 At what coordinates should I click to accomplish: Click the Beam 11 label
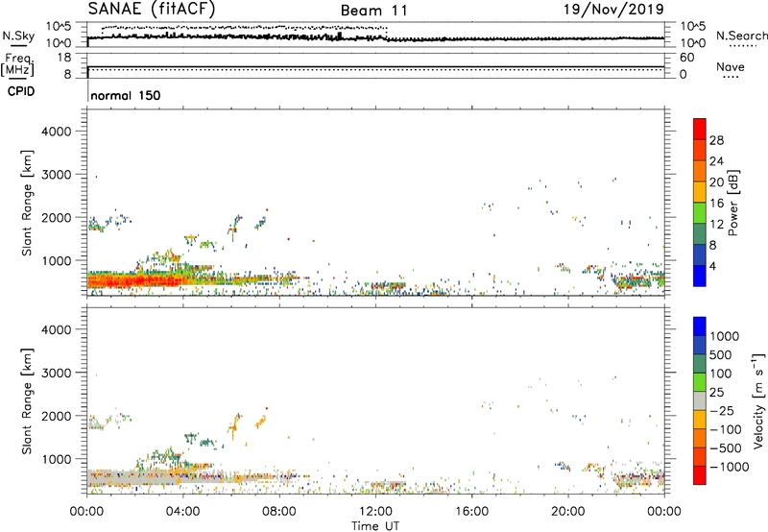point(373,11)
